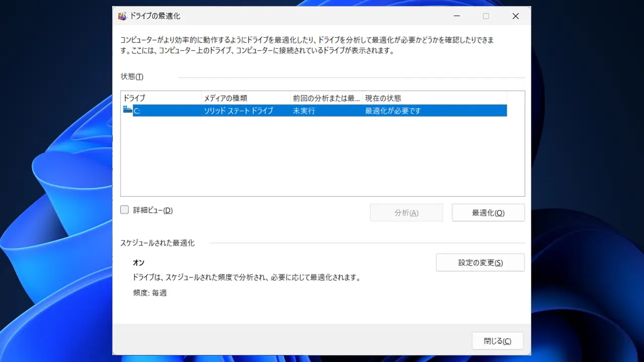Click the 最適化が必要です status cell
The width and height of the screenshot is (644, 362).
click(392, 111)
